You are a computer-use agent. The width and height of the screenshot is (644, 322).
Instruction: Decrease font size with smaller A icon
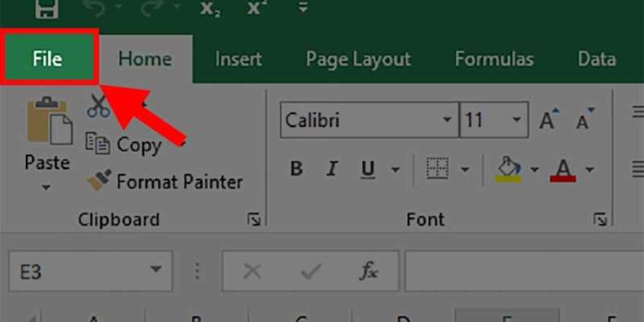584,120
